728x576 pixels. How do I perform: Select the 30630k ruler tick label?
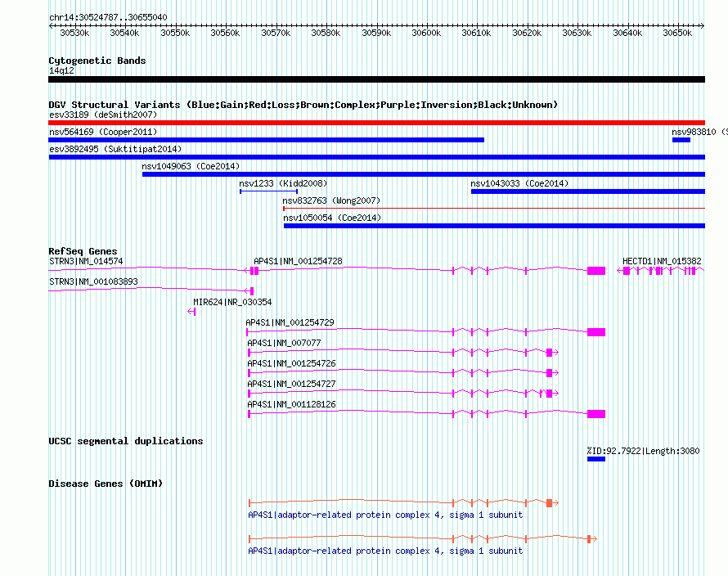577,33
